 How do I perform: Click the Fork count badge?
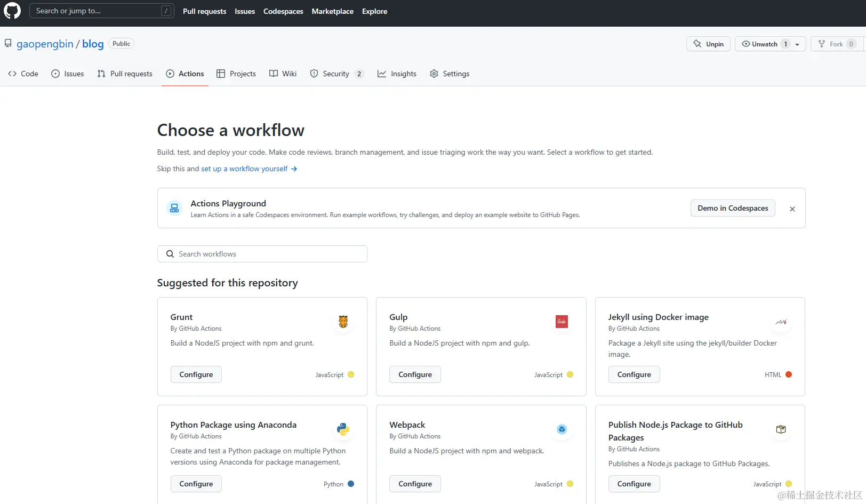(851, 44)
